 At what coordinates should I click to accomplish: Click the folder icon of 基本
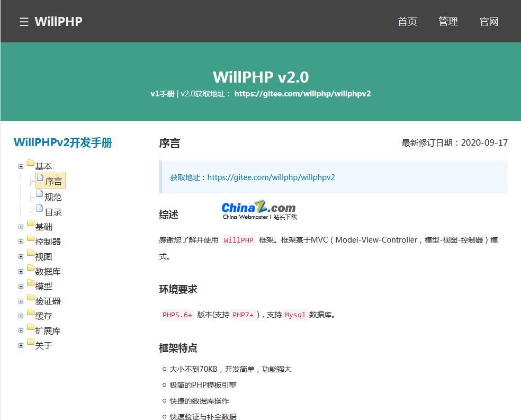coord(31,163)
